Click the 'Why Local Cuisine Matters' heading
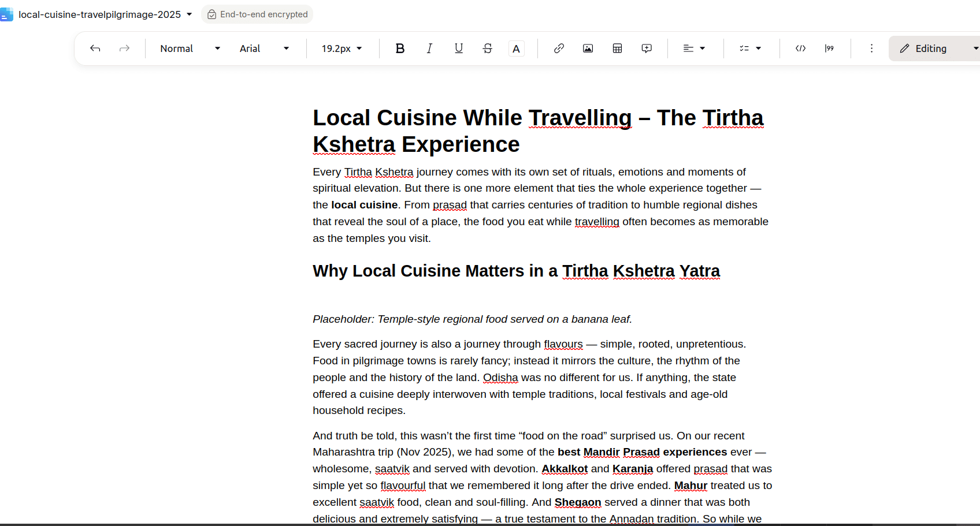 (516, 271)
